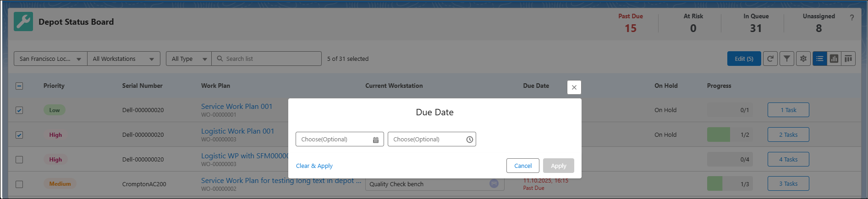Click the In Queue 31 counter

pos(756,23)
